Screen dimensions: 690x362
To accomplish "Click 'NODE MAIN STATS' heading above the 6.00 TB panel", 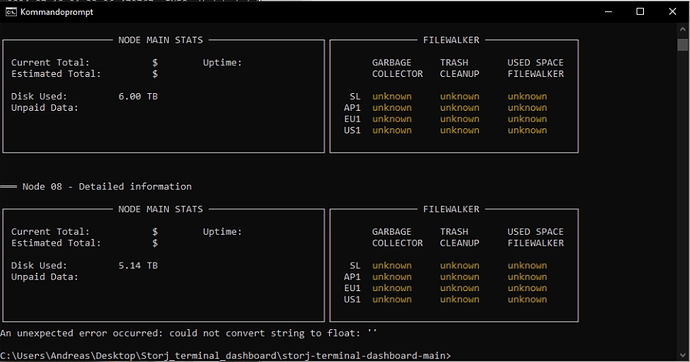I will click(161, 40).
